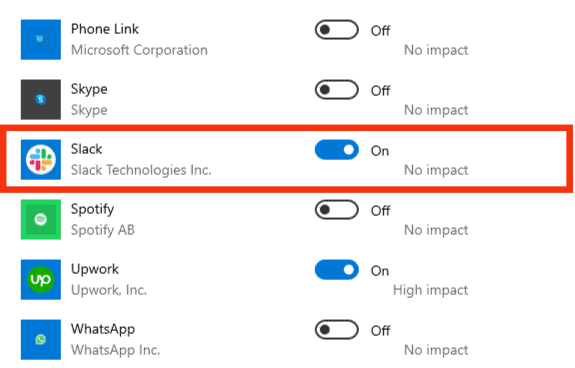Screen dimensions: 575x368
Task: Click the Upwork app icon
Action: (x=41, y=280)
